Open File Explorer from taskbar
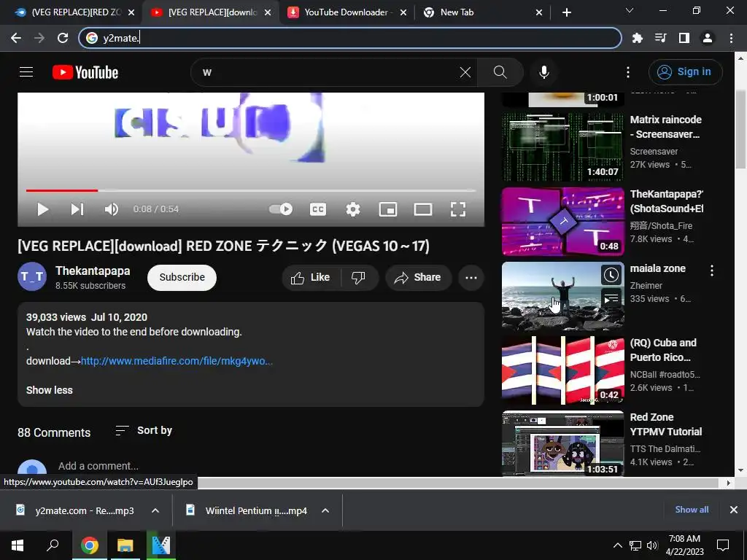The height and width of the screenshot is (560, 747). [125, 545]
